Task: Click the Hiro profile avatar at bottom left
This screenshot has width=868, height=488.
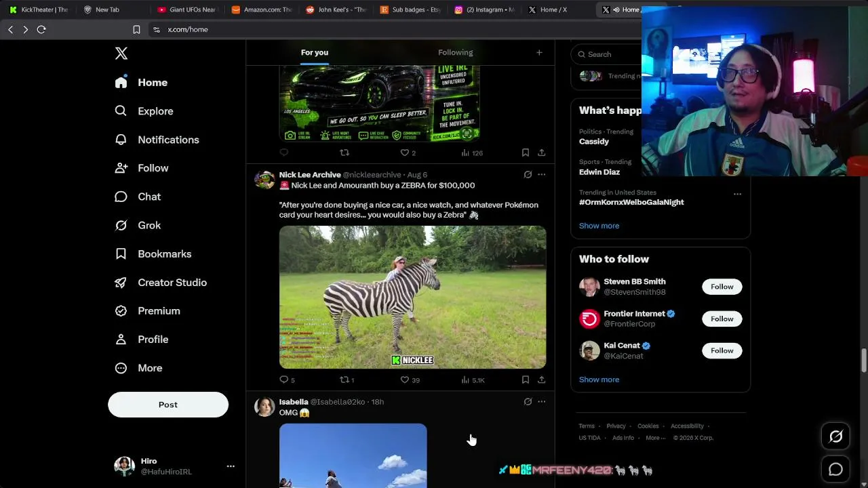Action: pyautogui.click(x=124, y=466)
